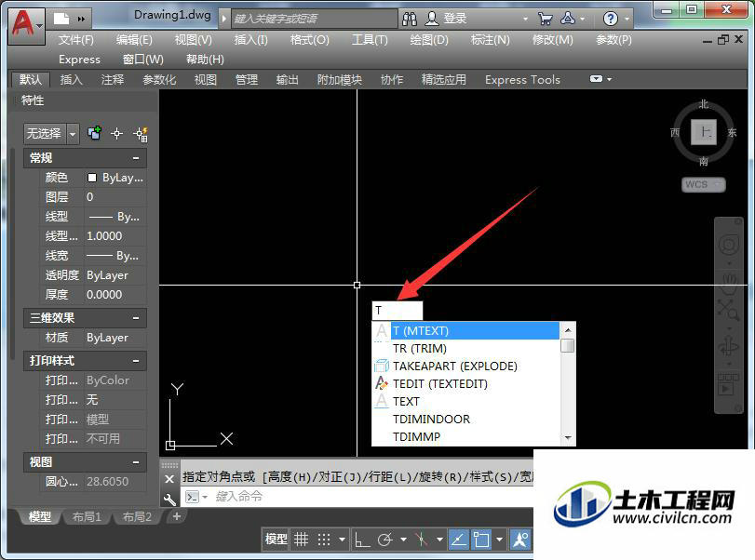Viewport: 755px width, 560px height.
Task: Open Help via the question mark icon
Action: click(611, 19)
